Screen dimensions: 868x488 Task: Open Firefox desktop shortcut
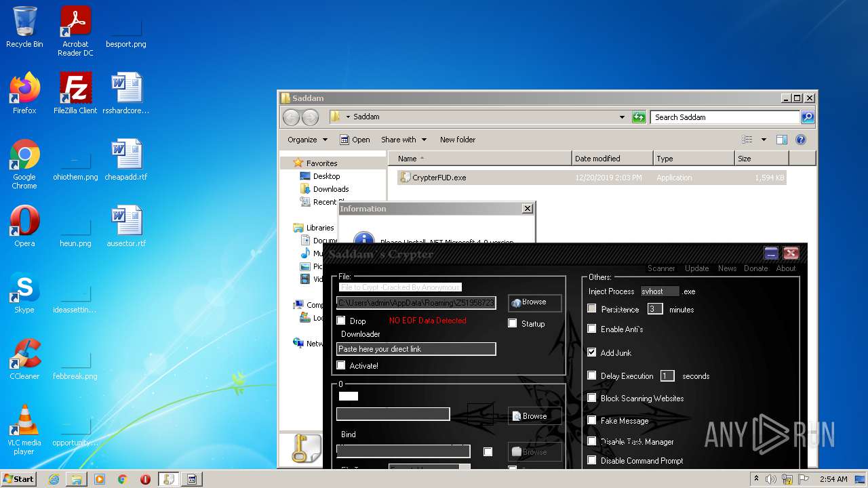[24, 93]
